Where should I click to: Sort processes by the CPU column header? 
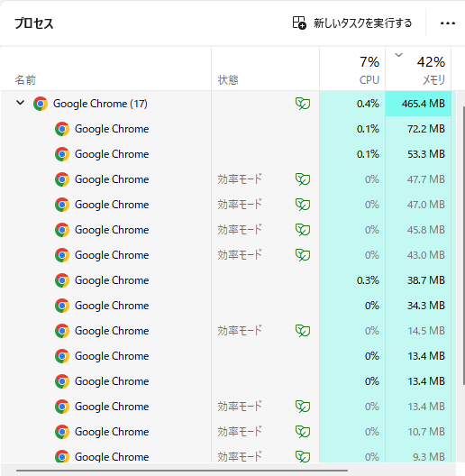(352, 69)
